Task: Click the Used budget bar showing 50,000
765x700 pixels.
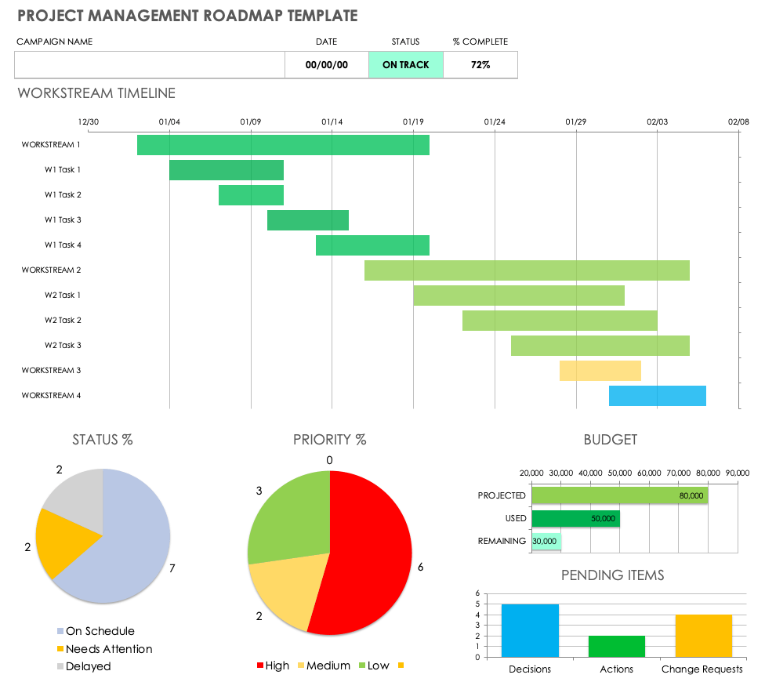Action: click(x=575, y=519)
